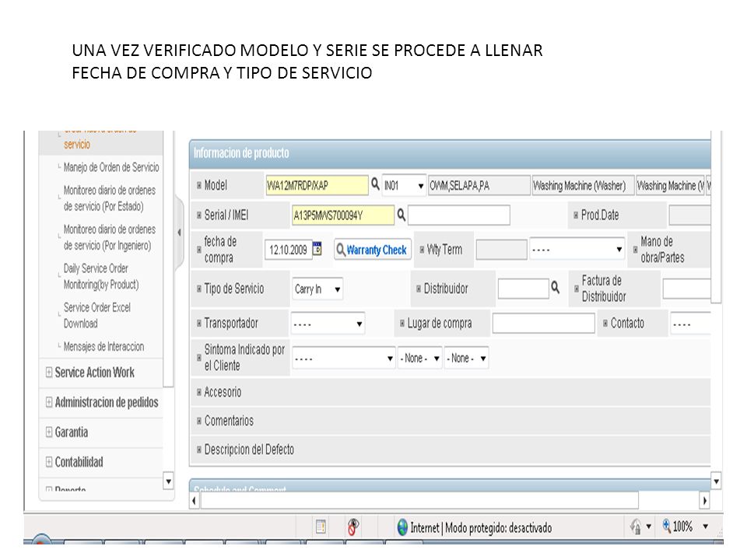Screen dimensions: 747x560
Task: Click the Accesorio row label
Action: click(x=223, y=392)
